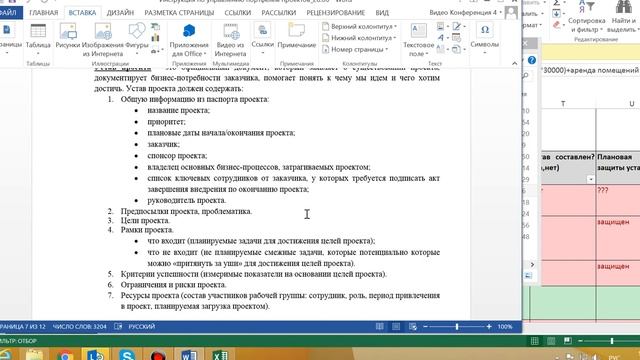
Task: Open quick parts dropdown in Текст group
Action: [x=442, y=27]
